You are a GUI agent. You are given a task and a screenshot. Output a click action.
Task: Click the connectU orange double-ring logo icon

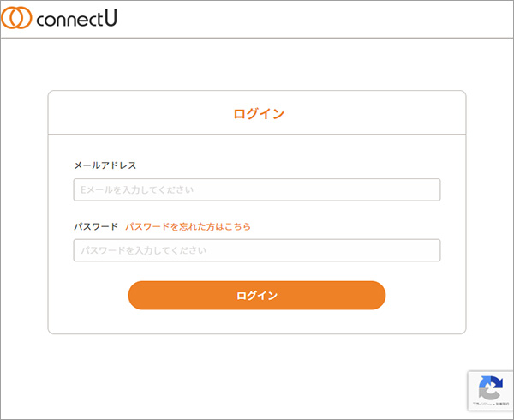coord(17,18)
